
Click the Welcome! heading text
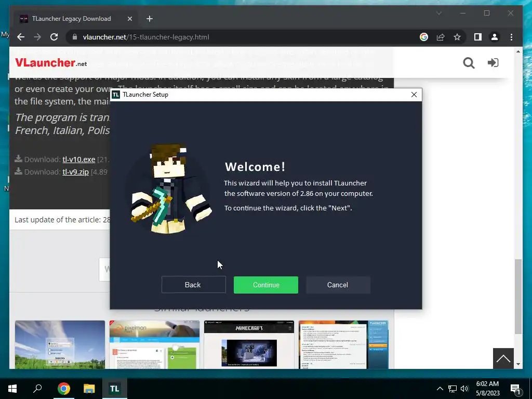point(255,167)
